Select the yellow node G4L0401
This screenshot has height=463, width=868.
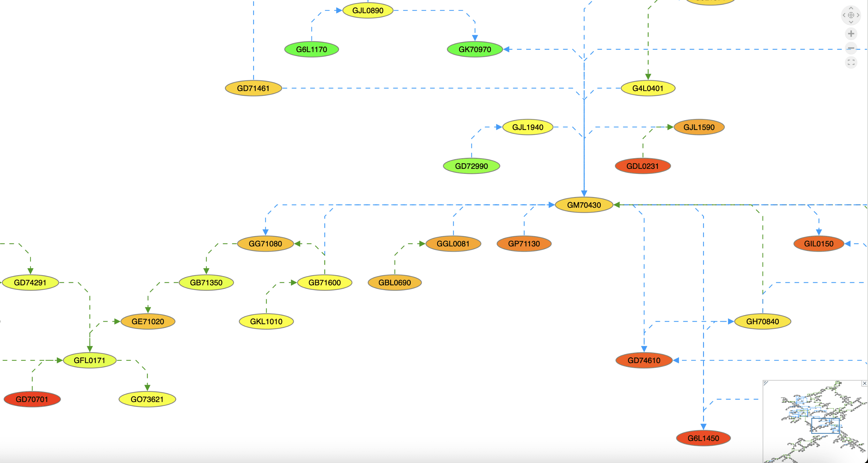(x=648, y=88)
